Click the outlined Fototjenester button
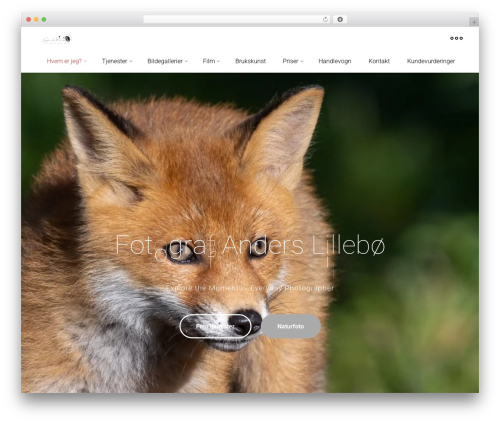This screenshot has height=423, width=500. 215,326
